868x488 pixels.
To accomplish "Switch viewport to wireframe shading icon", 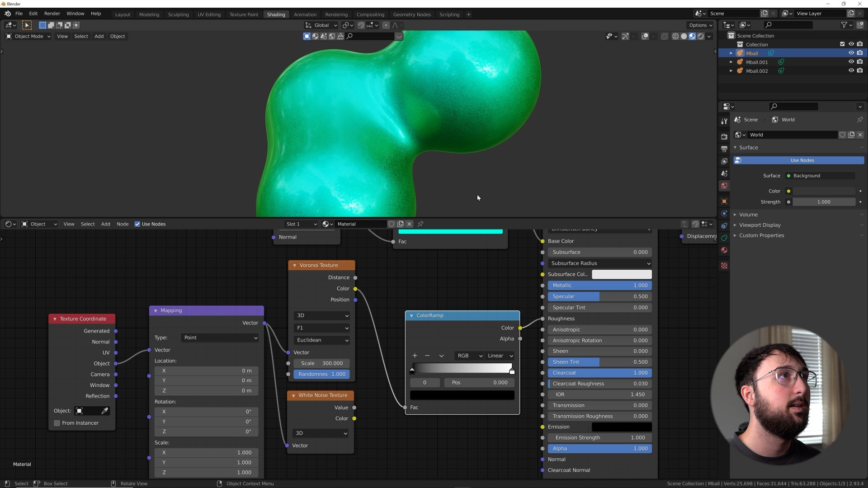I will (x=675, y=36).
